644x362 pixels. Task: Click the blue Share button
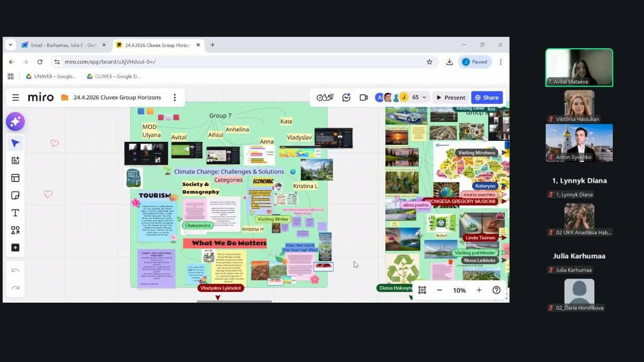tap(487, 98)
